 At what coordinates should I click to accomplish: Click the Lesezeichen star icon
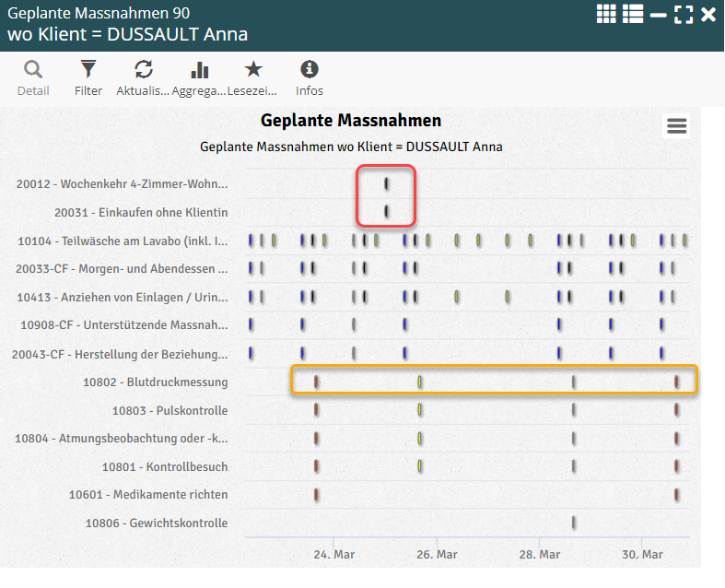253,70
